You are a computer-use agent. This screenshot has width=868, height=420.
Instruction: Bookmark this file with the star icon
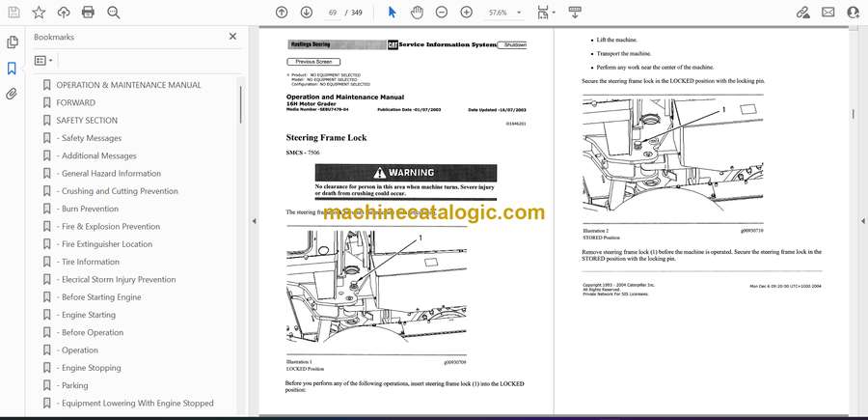click(x=39, y=13)
